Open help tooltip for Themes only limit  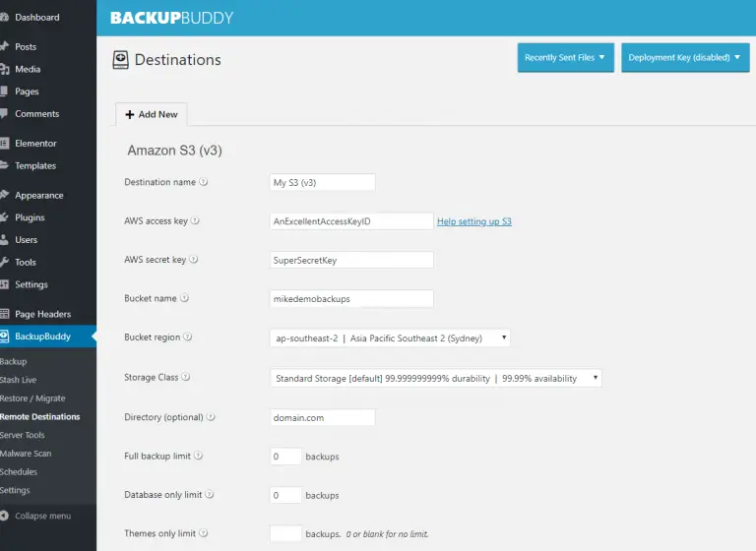tap(204, 532)
